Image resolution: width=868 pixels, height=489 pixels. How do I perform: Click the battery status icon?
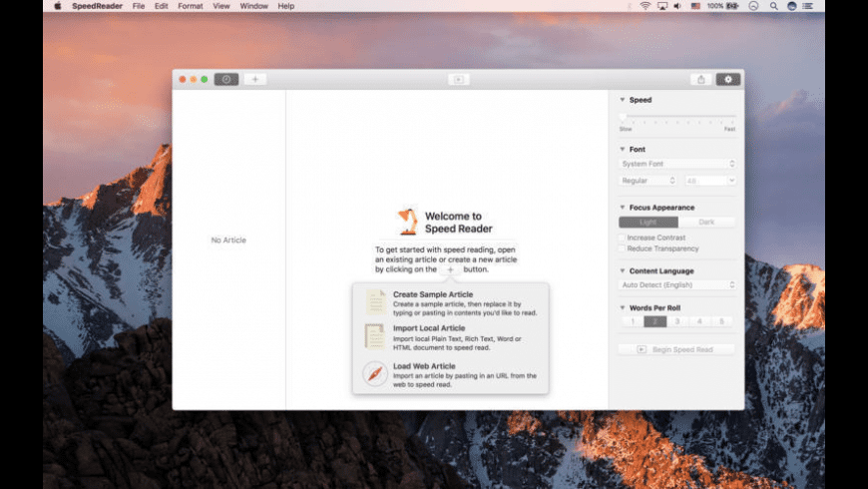point(732,6)
